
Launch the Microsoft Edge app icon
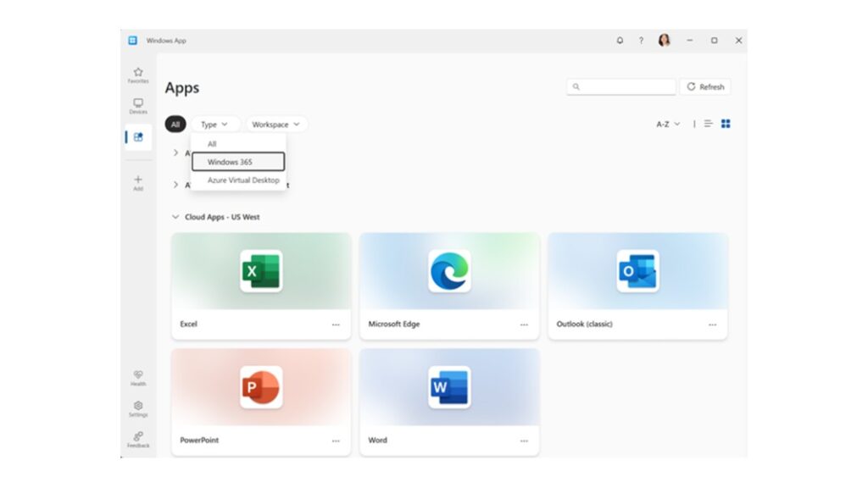pyautogui.click(x=449, y=271)
